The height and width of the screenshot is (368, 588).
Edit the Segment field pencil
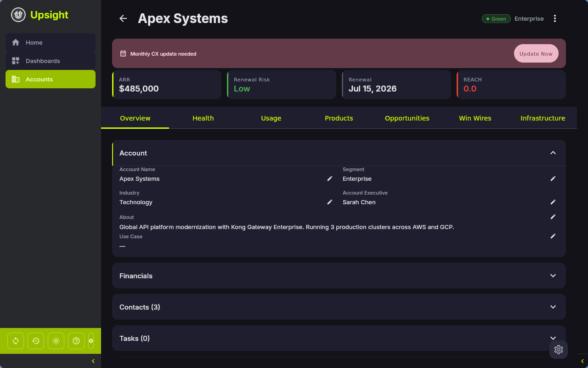point(553,178)
